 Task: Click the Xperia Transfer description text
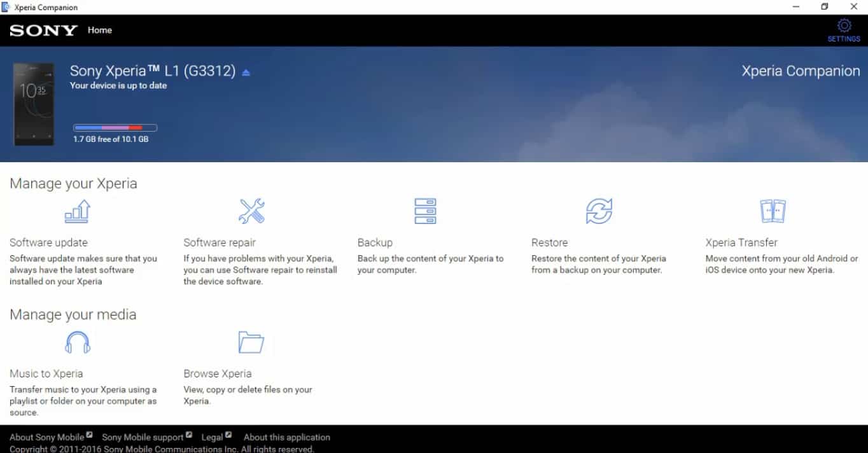[x=781, y=264]
